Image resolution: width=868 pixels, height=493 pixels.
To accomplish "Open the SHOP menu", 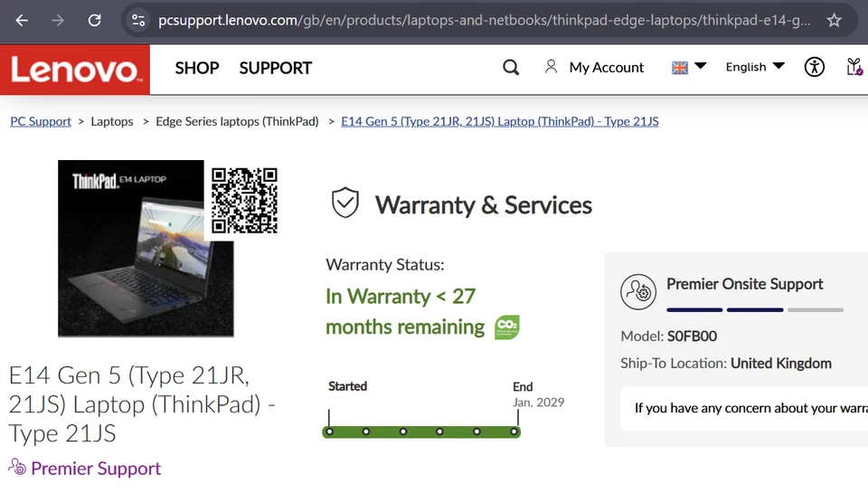I will tap(197, 68).
